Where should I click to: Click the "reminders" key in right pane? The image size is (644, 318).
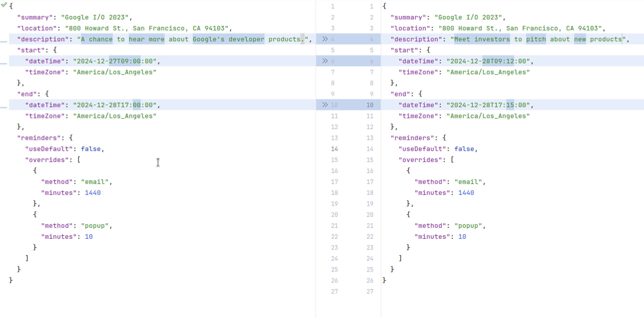[412, 138]
